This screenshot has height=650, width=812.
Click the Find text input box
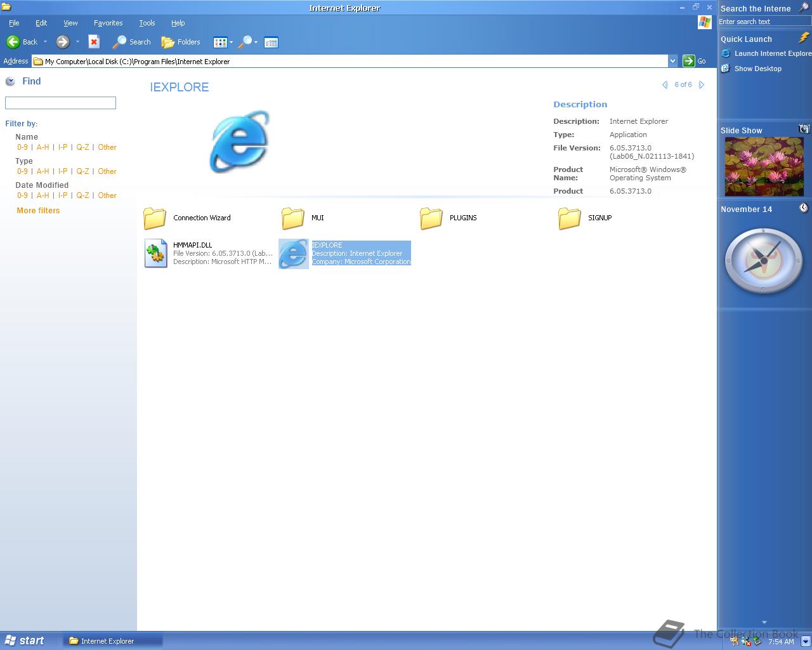60,103
